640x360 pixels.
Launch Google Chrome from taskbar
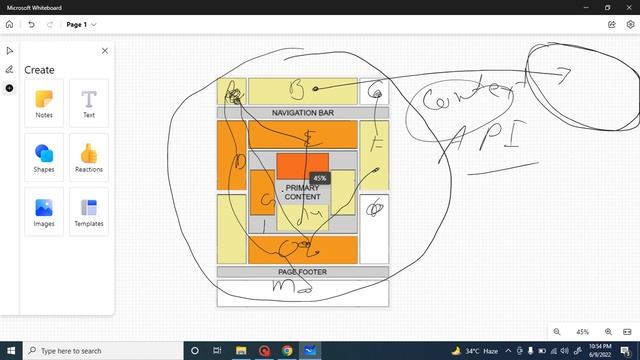[x=287, y=351]
